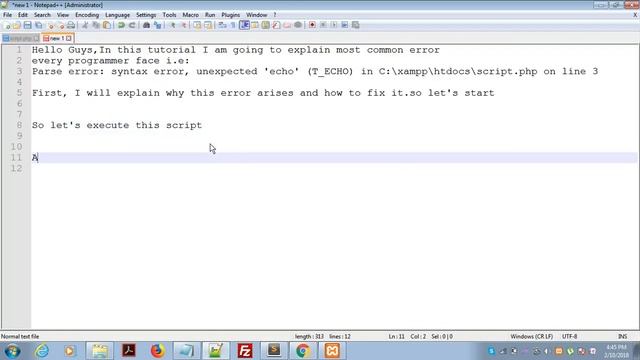Screen dimensions: 640x360
Task: Click the Ln : 11 status bar entry
Action: (396, 336)
